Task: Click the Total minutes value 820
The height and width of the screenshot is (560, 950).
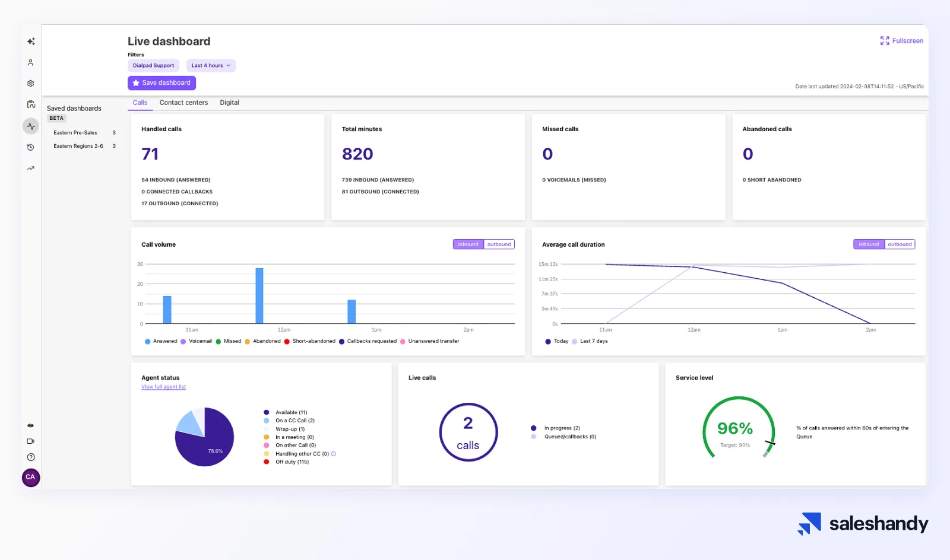Action: click(x=357, y=154)
